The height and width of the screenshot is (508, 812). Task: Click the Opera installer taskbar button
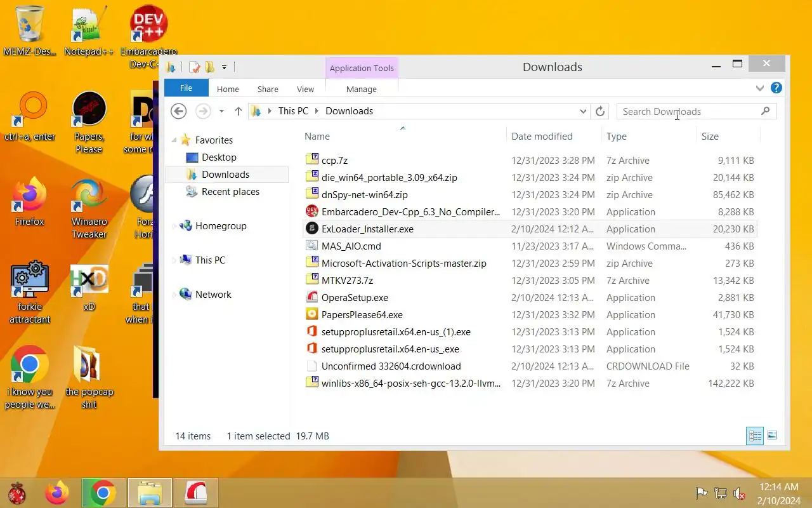[x=197, y=493]
